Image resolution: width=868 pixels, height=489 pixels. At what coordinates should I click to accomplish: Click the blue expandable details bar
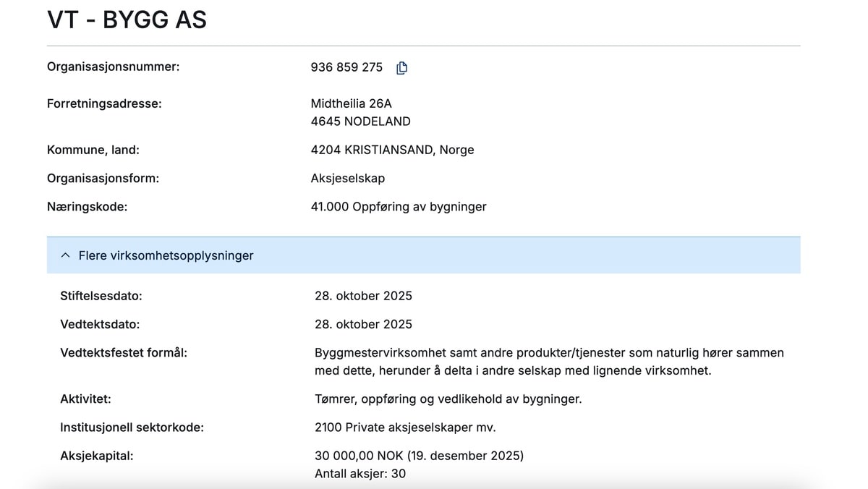[x=423, y=255]
